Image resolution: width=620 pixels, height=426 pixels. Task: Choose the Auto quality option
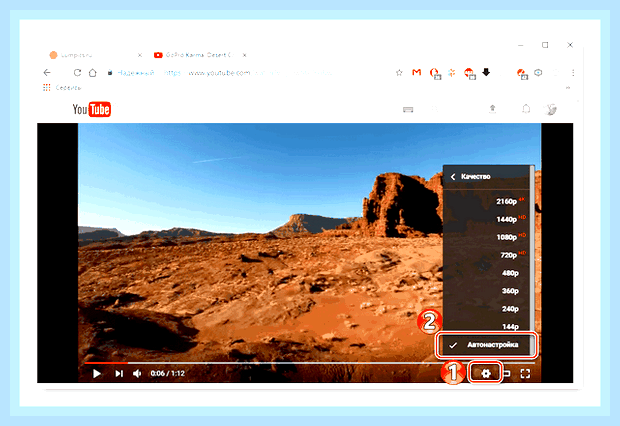(487, 345)
